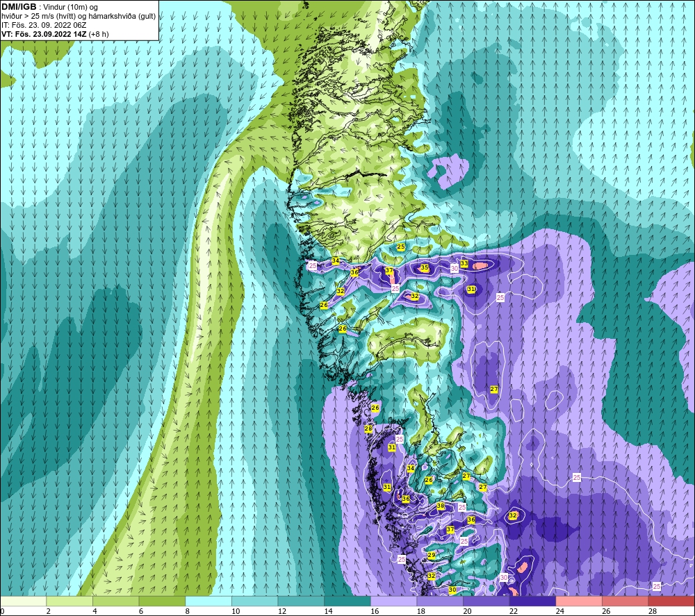The width and height of the screenshot is (695, 616).
Task: Select the color scale tick label '16'
Action: [375, 611]
